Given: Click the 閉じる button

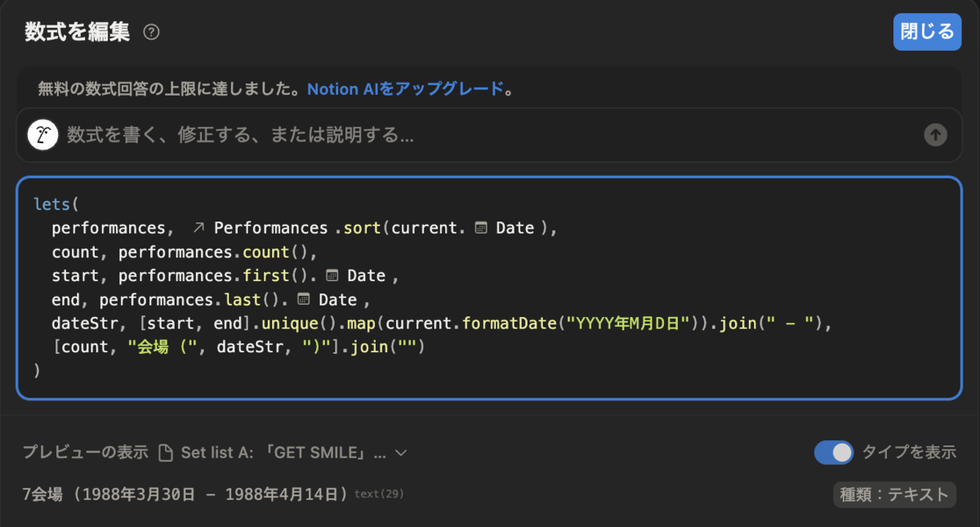Looking at the screenshot, I should pos(927,32).
